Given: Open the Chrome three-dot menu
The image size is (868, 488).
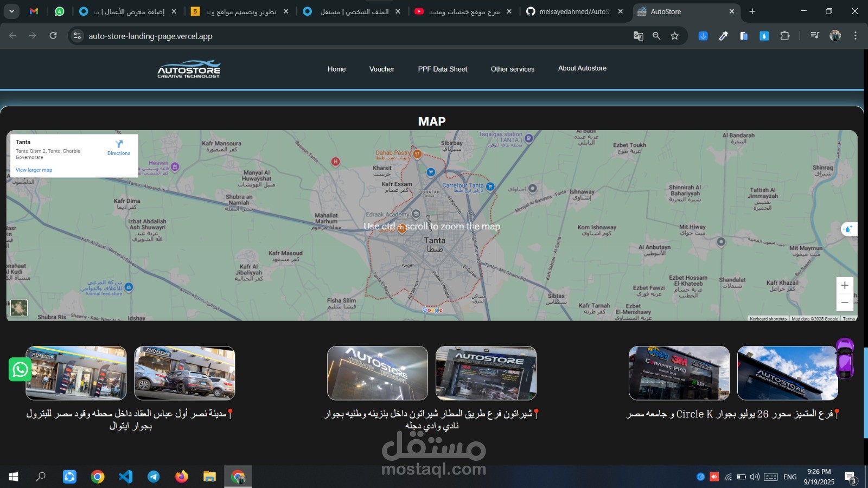Looking at the screenshot, I should click(x=856, y=36).
